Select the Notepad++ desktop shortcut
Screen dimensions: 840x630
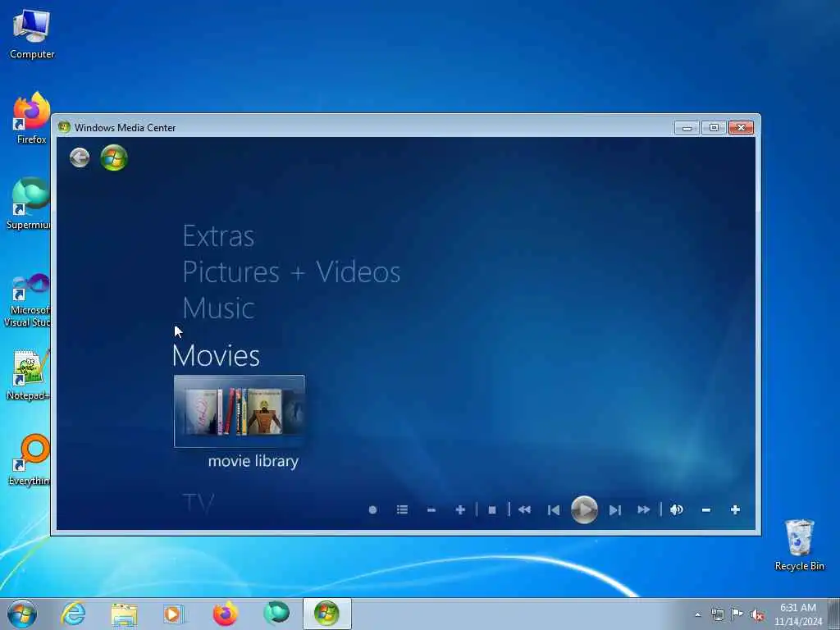tap(29, 374)
